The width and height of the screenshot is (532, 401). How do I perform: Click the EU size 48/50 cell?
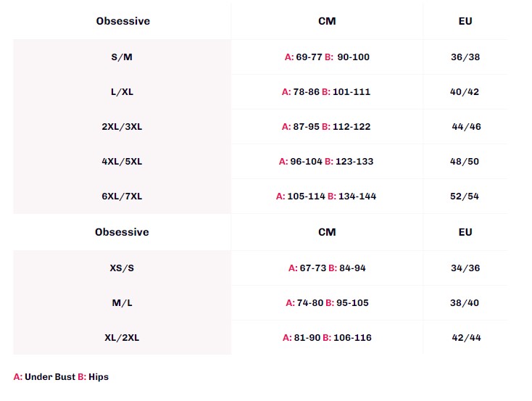click(465, 162)
